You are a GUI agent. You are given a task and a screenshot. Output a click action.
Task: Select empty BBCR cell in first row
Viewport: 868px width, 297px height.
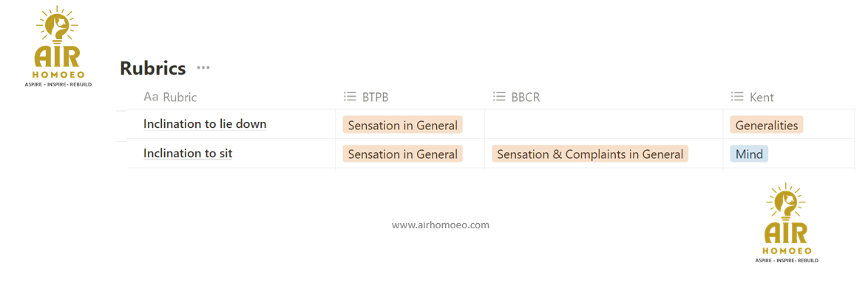pyautogui.click(x=603, y=125)
